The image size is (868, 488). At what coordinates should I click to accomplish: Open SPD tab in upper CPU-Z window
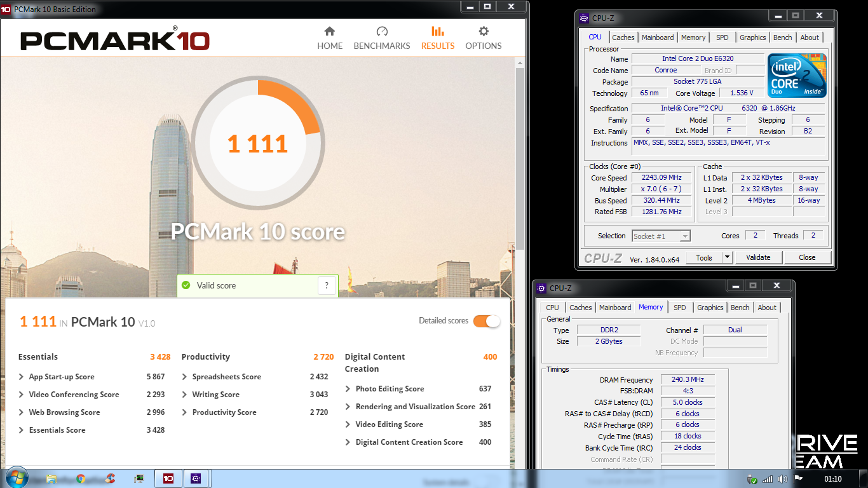pyautogui.click(x=722, y=37)
